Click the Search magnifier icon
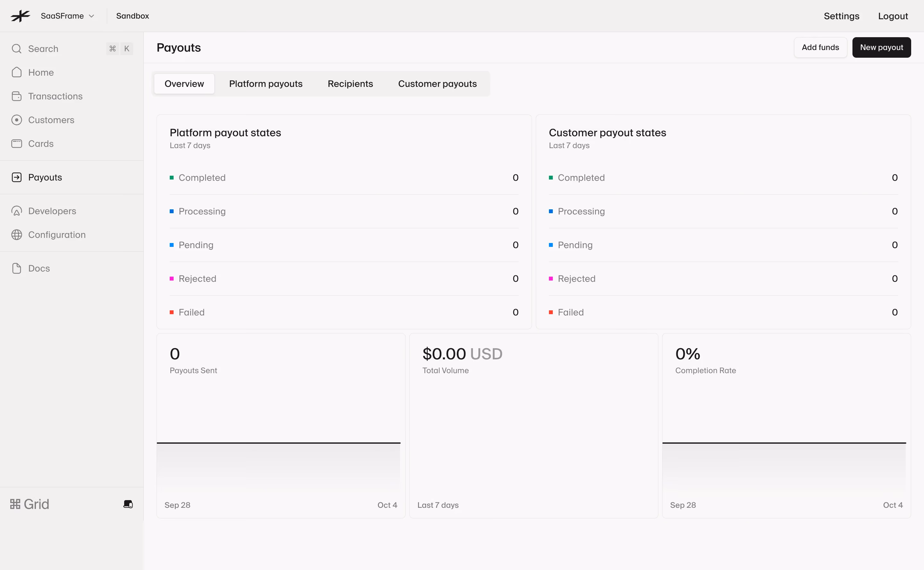 [x=17, y=49]
